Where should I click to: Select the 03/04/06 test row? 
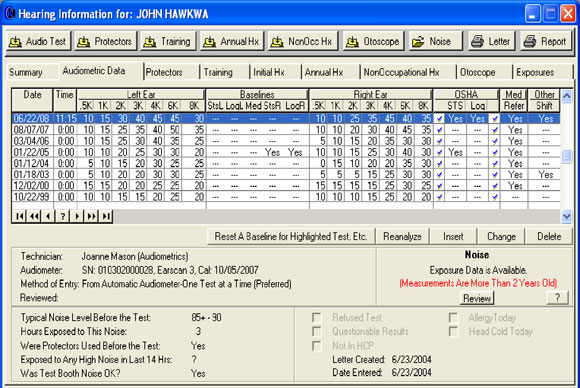pos(286,141)
